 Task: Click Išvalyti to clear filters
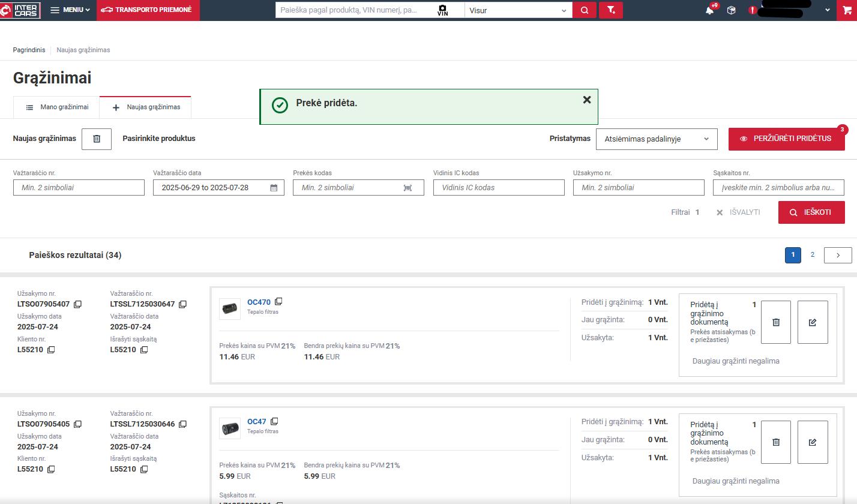point(738,212)
